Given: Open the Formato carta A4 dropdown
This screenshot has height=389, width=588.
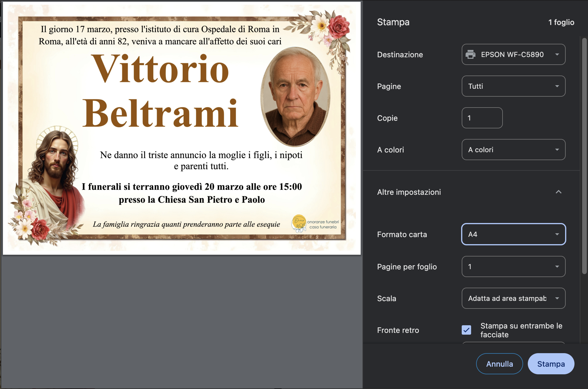Looking at the screenshot, I should pyautogui.click(x=513, y=234).
